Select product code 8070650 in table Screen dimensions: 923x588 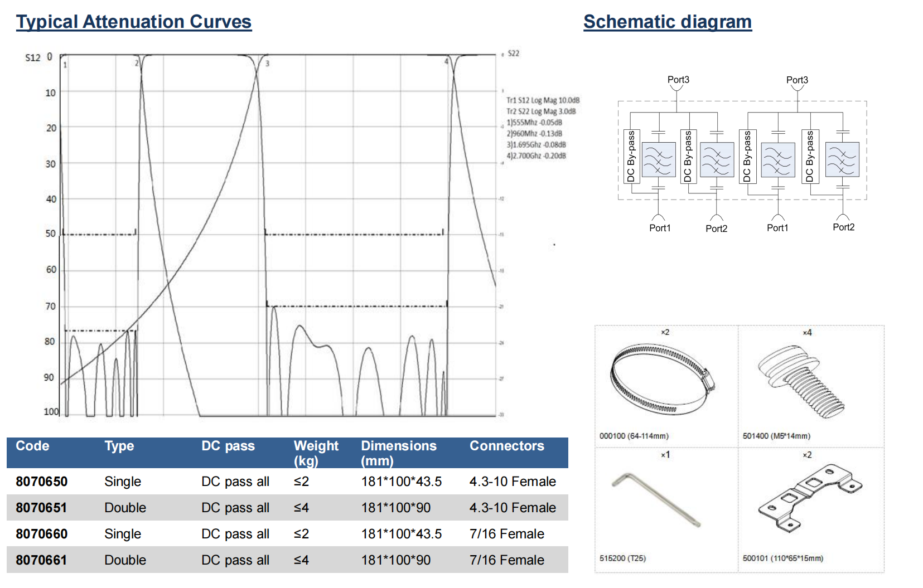pyautogui.click(x=41, y=482)
